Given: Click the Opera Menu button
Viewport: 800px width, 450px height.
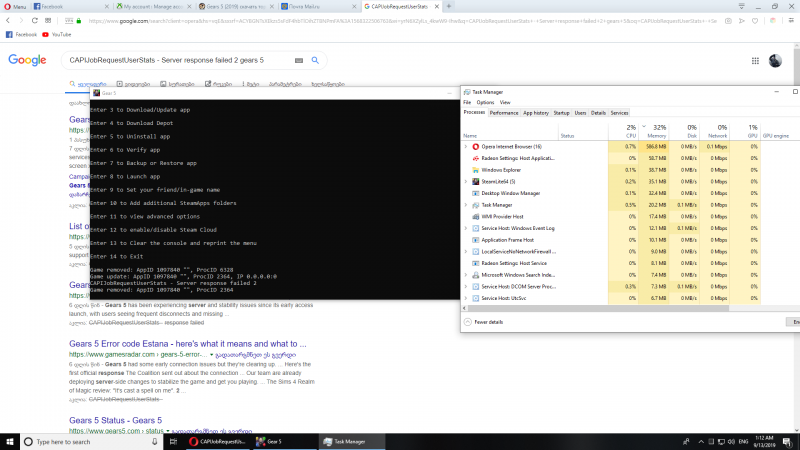Looking at the screenshot, I should (x=16, y=6).
